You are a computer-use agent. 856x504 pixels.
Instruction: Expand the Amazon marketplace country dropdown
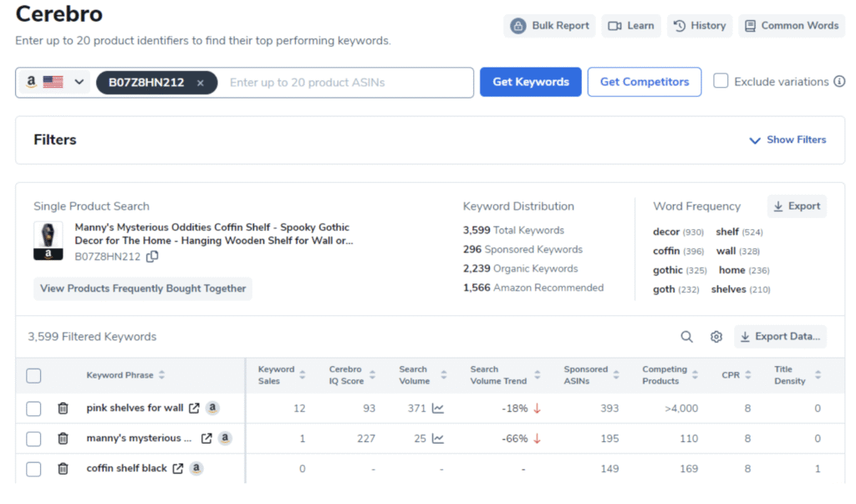[x=53, y=83]
